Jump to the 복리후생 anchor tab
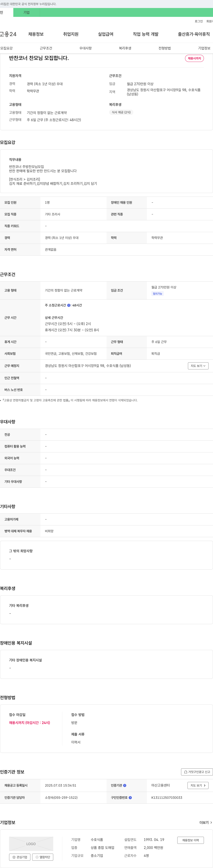The width and height of the screenshot is (213, 868). [x=125, y=48]
